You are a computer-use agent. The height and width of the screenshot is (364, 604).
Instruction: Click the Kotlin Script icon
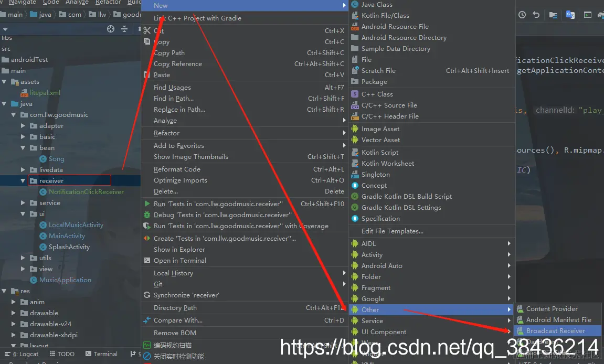(x=355, y=153)
